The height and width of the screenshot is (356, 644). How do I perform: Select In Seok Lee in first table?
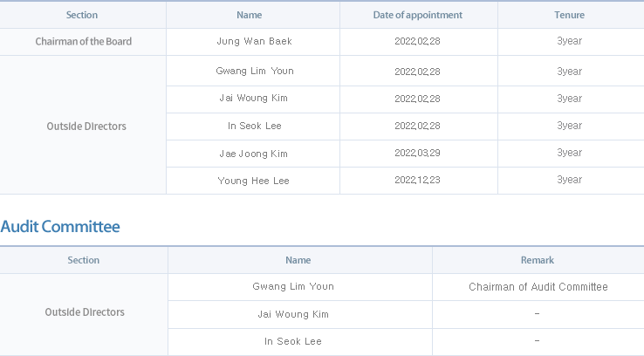click(x=255, y=126)
